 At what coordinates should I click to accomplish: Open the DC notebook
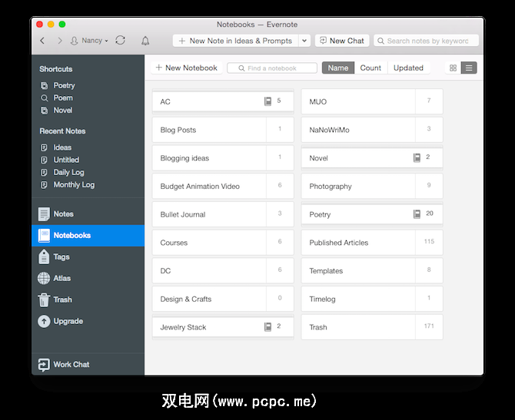pos(223,271)
